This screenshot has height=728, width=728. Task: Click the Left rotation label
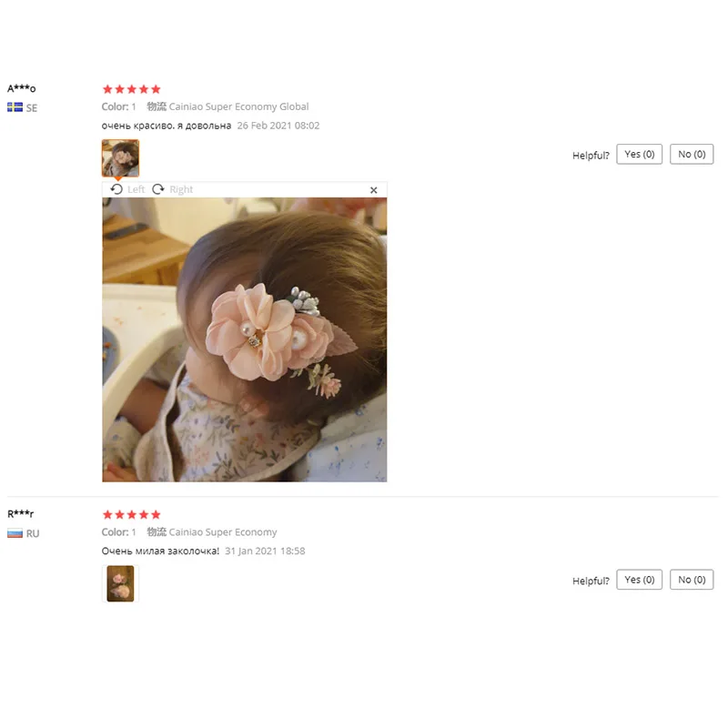[x=136, y=189]
